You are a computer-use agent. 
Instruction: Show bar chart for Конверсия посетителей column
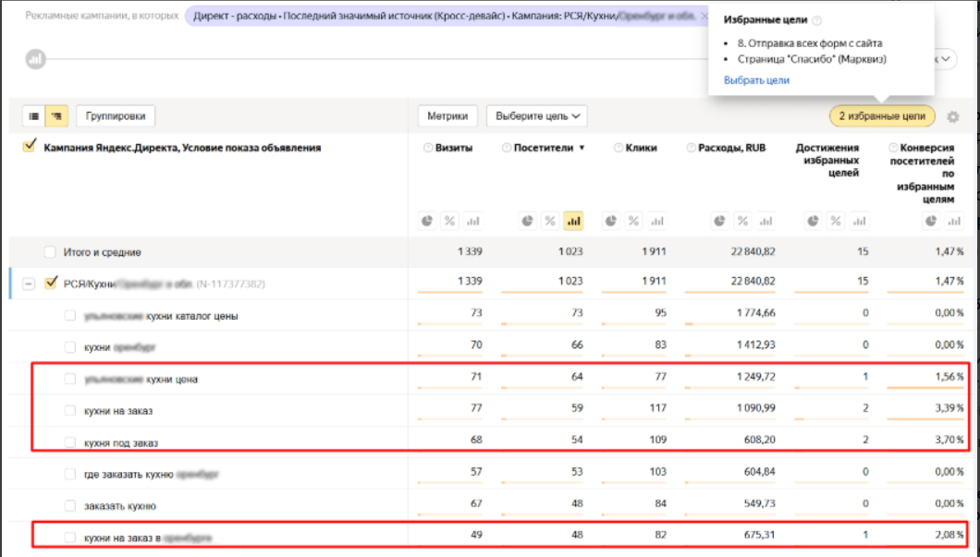click(x=954, y=221)
